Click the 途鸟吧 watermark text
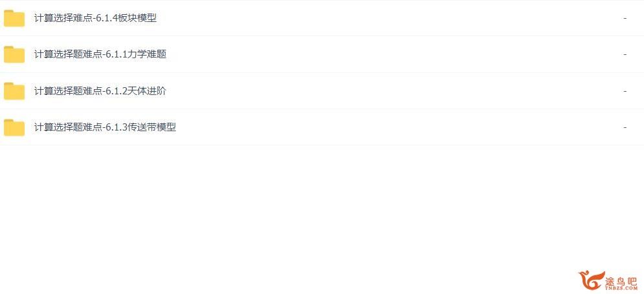The image size is (644, 294). point(621,280)
